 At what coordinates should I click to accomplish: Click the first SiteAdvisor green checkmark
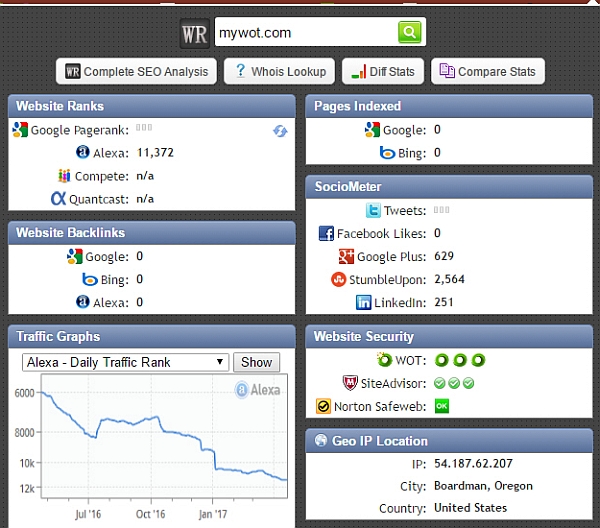(440, 383)
